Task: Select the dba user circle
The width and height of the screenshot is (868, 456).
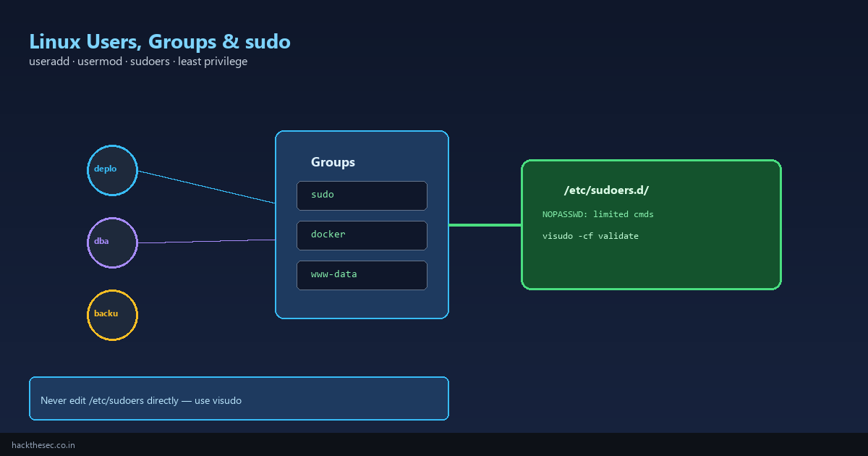Action: pos(112,242)
